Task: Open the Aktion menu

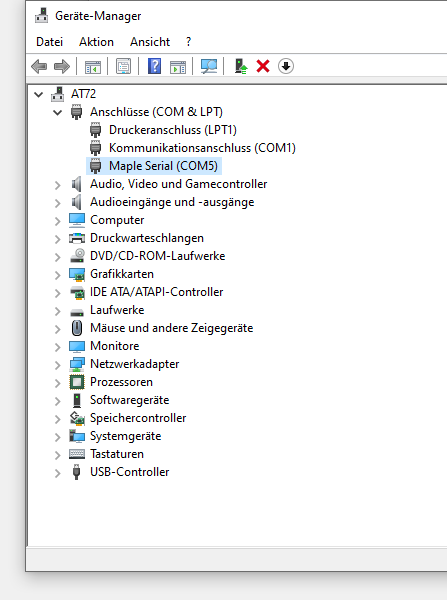Action: point(96,42)
